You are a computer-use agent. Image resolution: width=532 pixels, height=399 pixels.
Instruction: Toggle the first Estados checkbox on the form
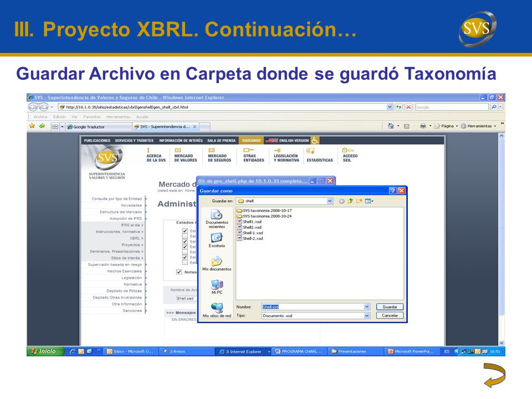coord(185,231)
